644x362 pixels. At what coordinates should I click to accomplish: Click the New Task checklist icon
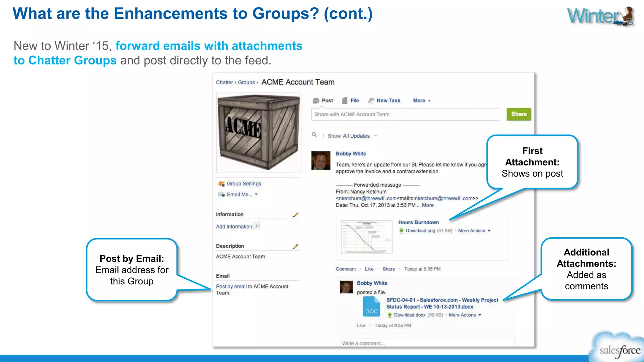pyautogui.click(x=371, y=101)
